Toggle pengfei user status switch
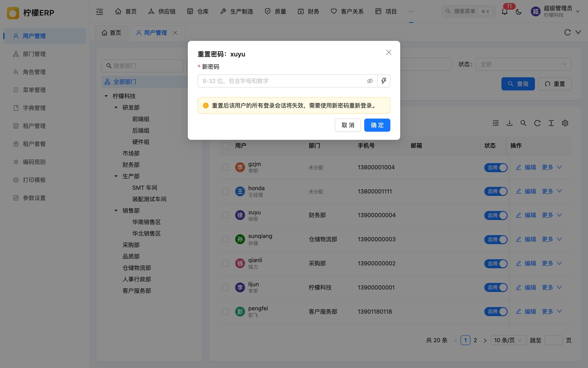This screenshot has width=588, height=368. [x=496, y=312]
